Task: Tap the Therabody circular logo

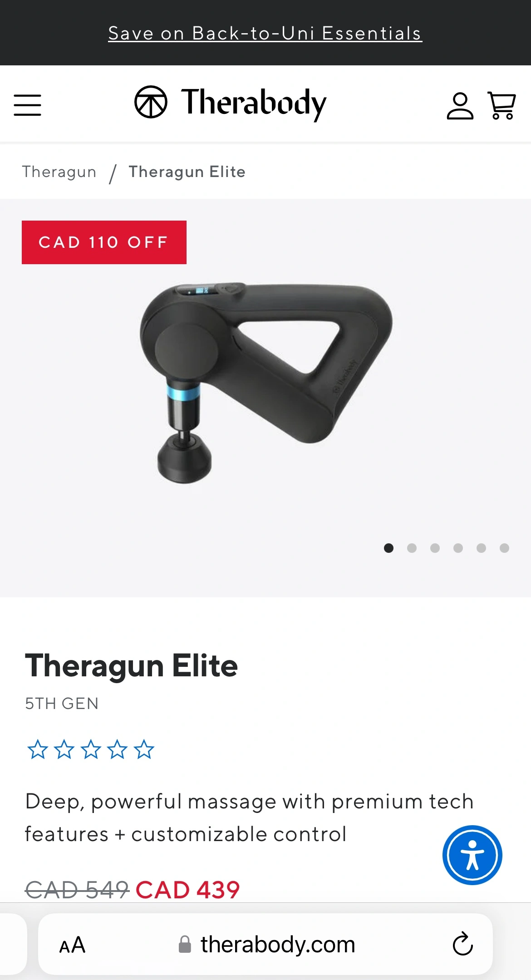Action: (x=151, y=102)
